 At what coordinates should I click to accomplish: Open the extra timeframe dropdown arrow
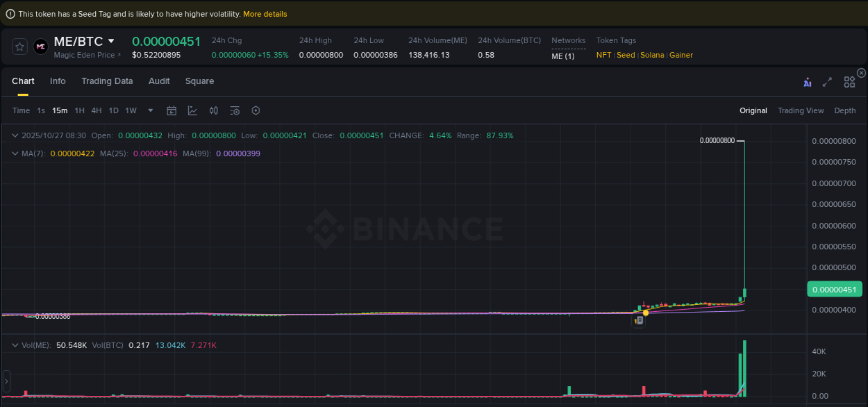[150, 110]
